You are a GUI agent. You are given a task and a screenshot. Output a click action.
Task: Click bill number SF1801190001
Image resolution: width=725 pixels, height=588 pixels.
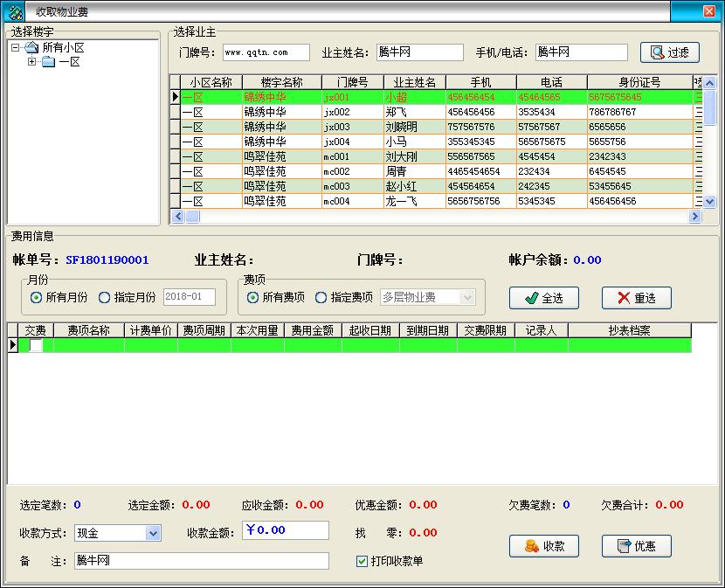point(107,260)
